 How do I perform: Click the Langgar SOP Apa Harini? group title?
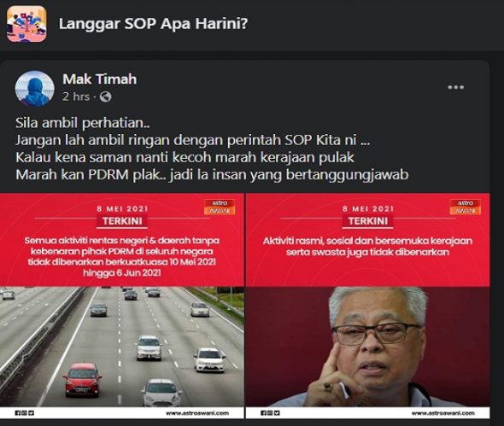pyautogui.click(x=153, y=24)
